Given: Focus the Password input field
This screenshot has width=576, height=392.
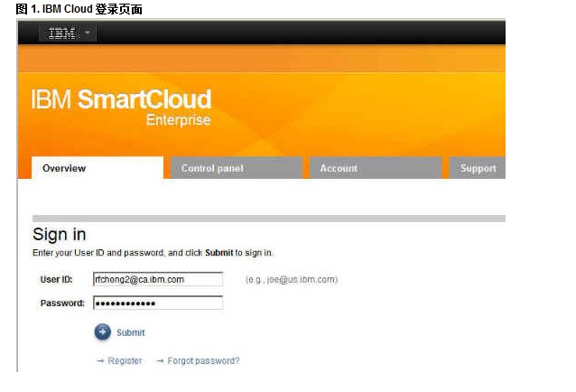Looking at the screenshot, I should [157, 303].
